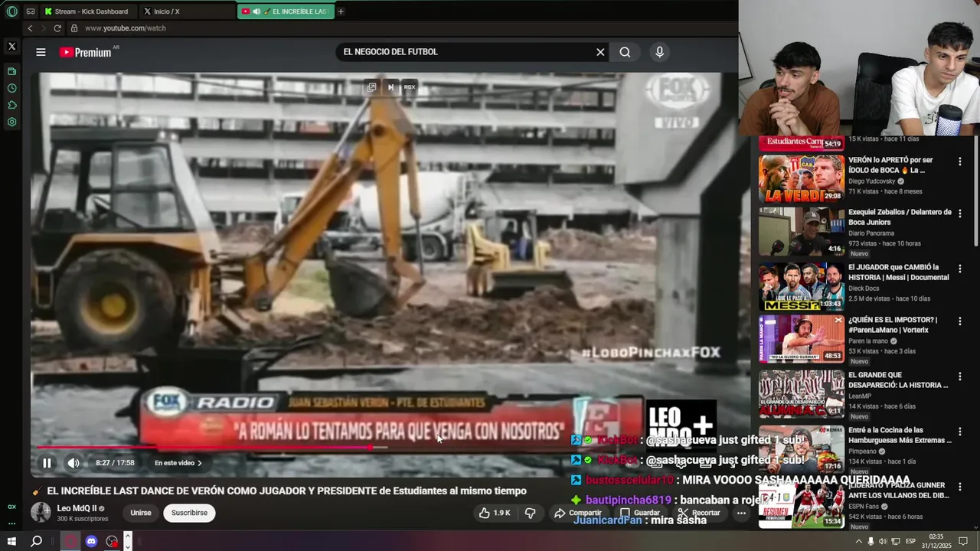Pop out video using detach icon overlay
Screen dimensions: 980x551
pos(371,87)
